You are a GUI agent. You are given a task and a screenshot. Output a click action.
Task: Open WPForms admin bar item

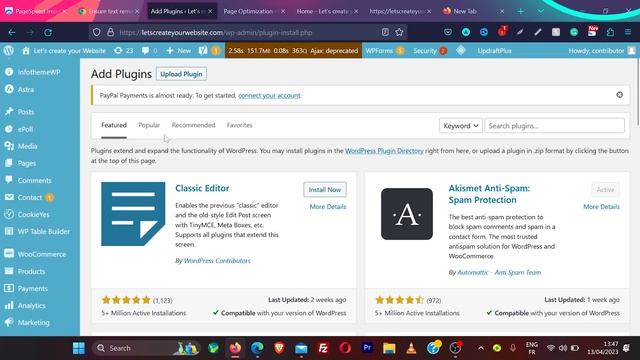click(384, 51)
